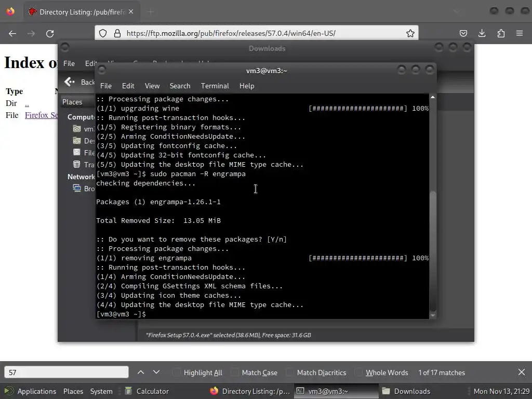Open a new Firefox tab

pyautogui.click(x=151, y=12)
